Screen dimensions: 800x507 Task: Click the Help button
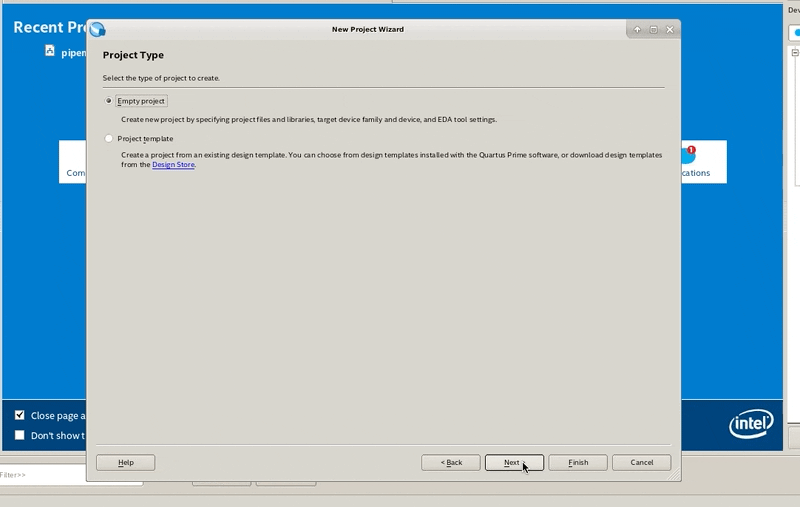pos(126,463)
